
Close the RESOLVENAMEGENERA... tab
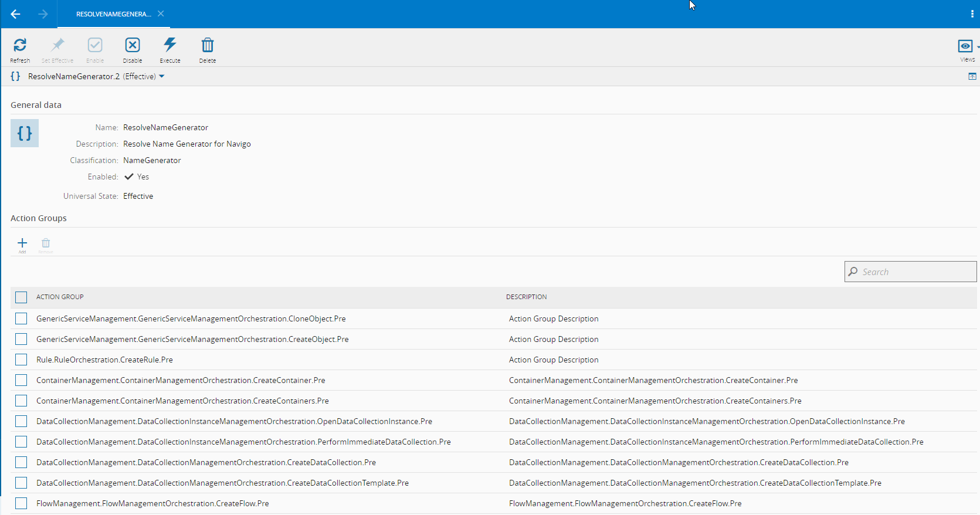161,13
